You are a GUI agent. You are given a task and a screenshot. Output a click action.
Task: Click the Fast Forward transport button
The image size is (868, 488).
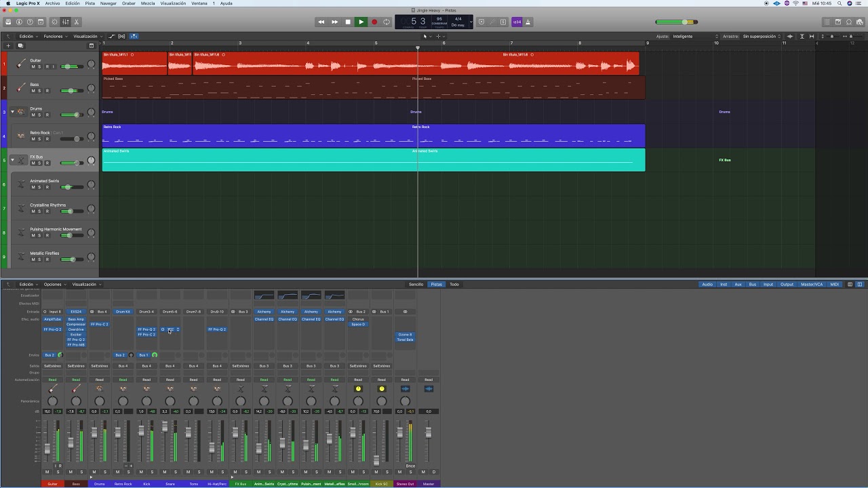coord(334,22)
